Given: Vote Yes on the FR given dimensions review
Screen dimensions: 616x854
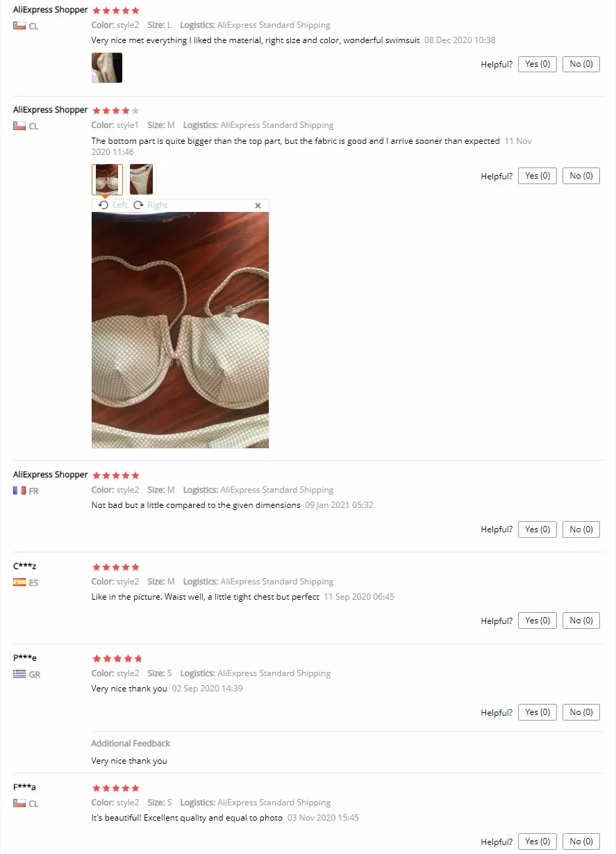Looking at the screenshot, I should [538, 529].
